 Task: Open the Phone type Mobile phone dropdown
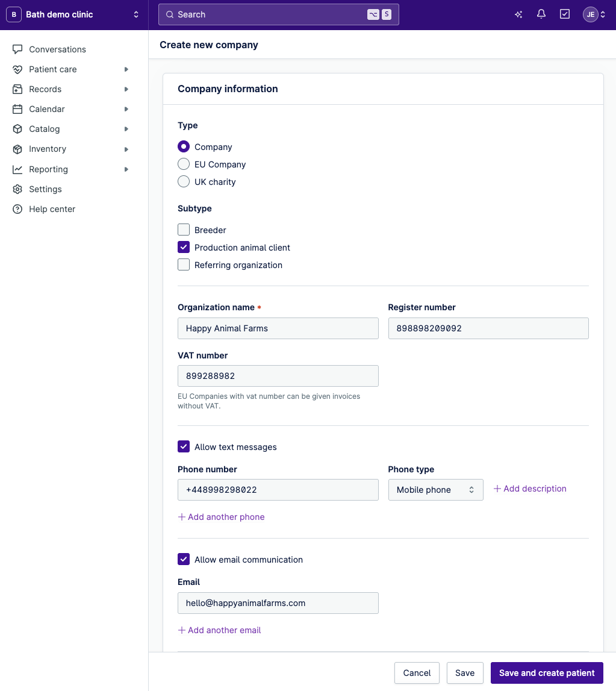(435, 490)
